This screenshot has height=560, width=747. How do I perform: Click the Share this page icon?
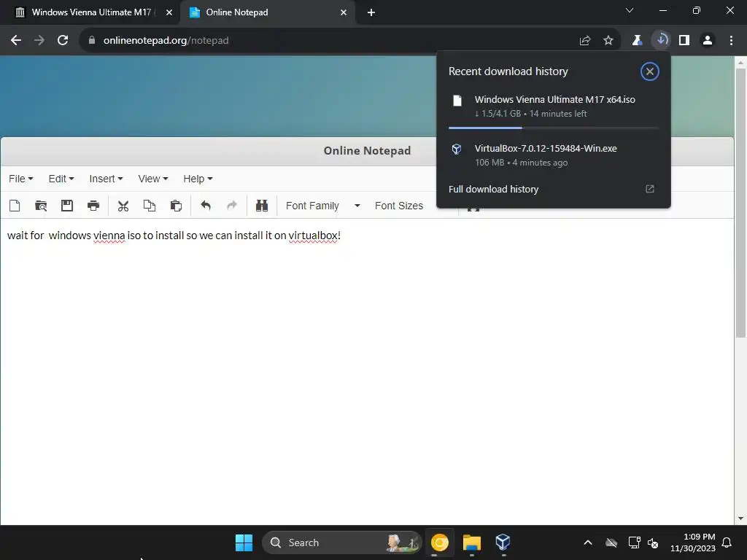coord(585,41)
